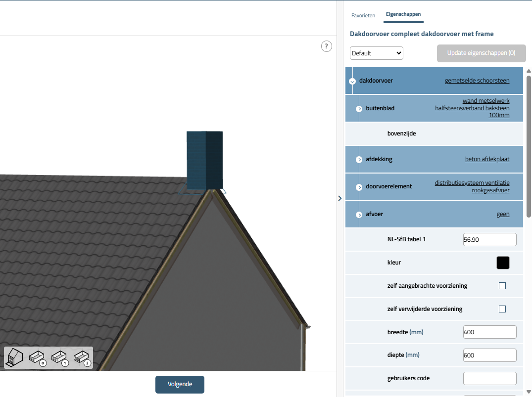Screen dimensions: 532x397
Task: Click the breedte (mm) input field
Action: pyautogui.click(x=489, y=332)
